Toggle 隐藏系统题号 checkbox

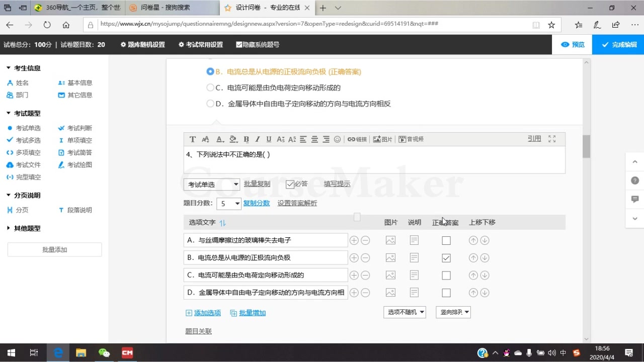pos(239,45)
